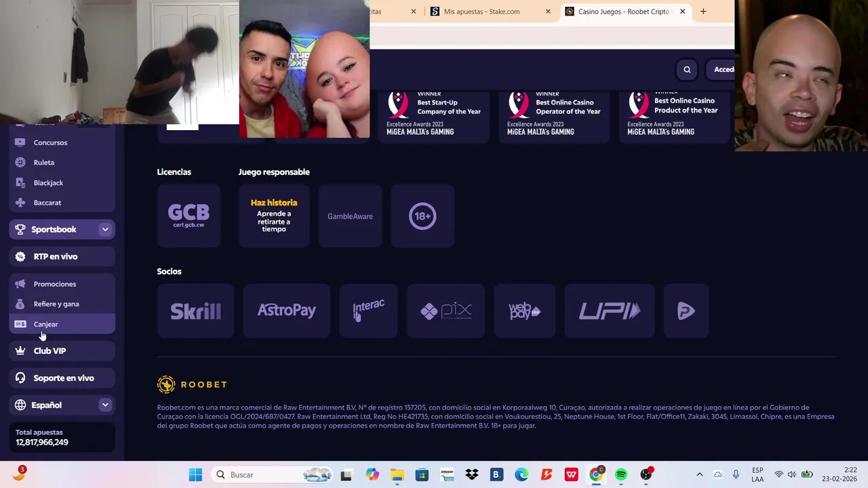Screen dimensions: 868x488
Task: Click the PIX partner logo
Action: pos(446,311)
